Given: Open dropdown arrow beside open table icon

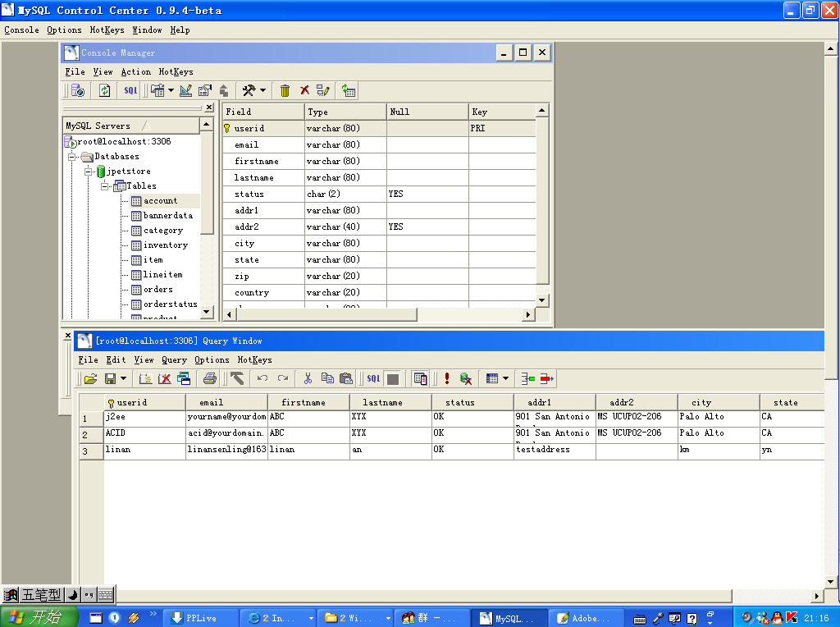Looking at the screenshot, I should coord(171,90).
